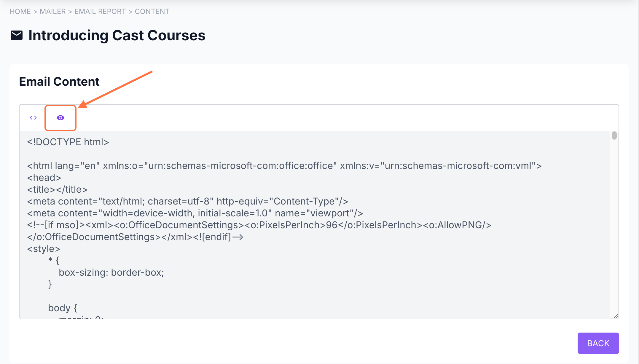Click the opening style tag line
This screenshot has height=364, width=639.
(44, 249)
